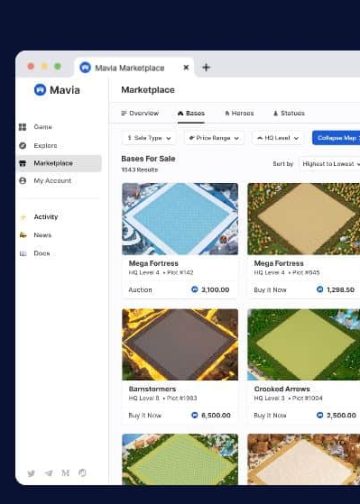Click the Collapse Map button
This screenshot has width=360, height=504.
pos(336,138)
